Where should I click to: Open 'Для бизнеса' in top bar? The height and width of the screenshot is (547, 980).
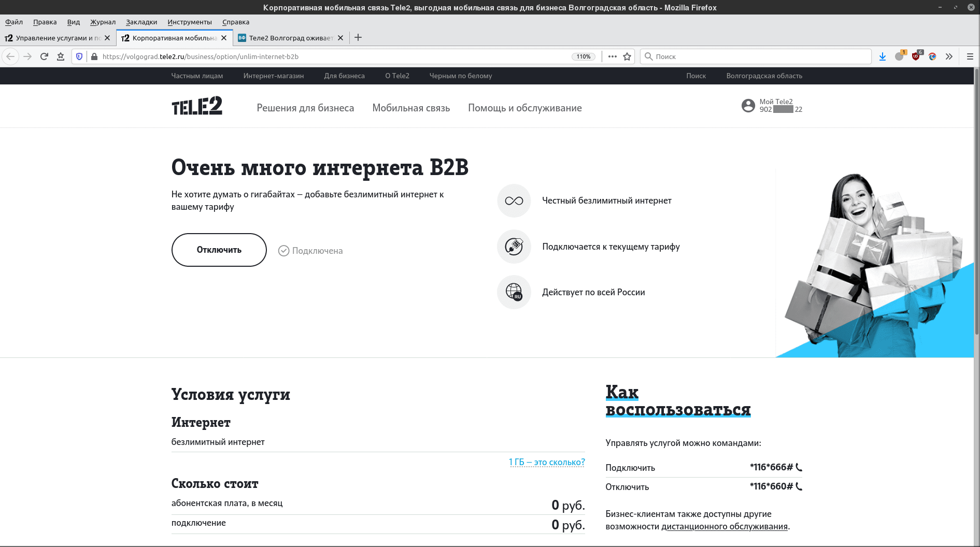tap(345, 76)
